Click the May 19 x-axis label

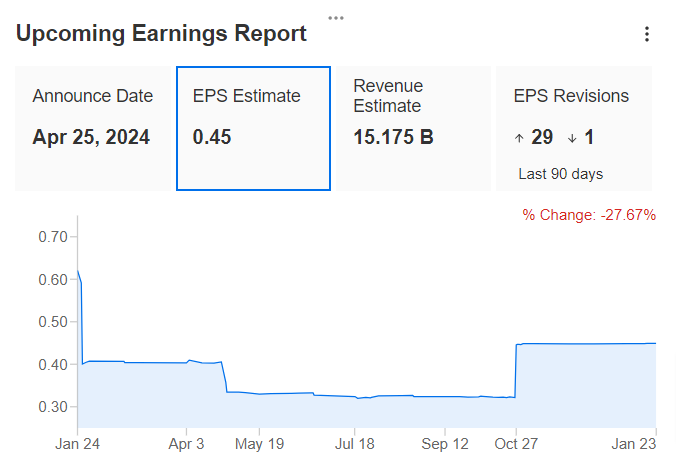(x=259, y=444)
